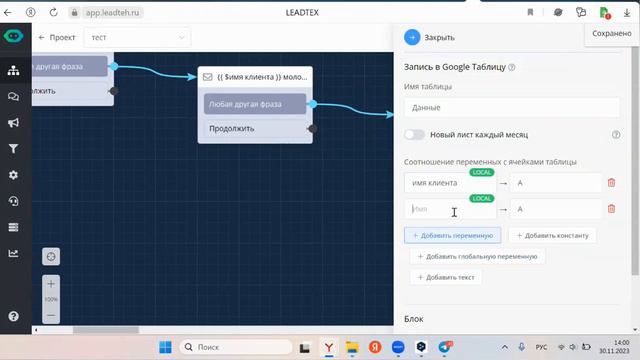Open browser downloads icon
Viewport: 640px width, 360px height.
click(x=627, y=13)
